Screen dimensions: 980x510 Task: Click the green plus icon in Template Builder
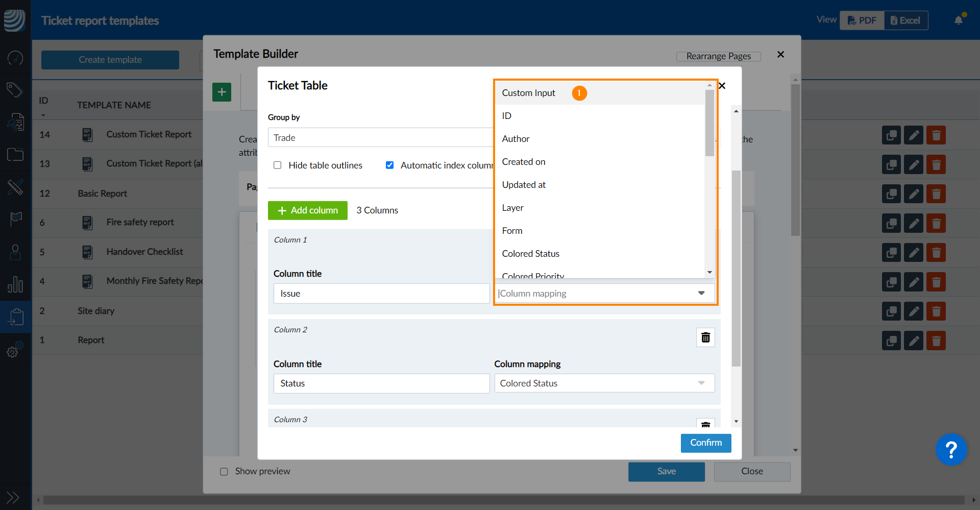click(x=222, y=92)
